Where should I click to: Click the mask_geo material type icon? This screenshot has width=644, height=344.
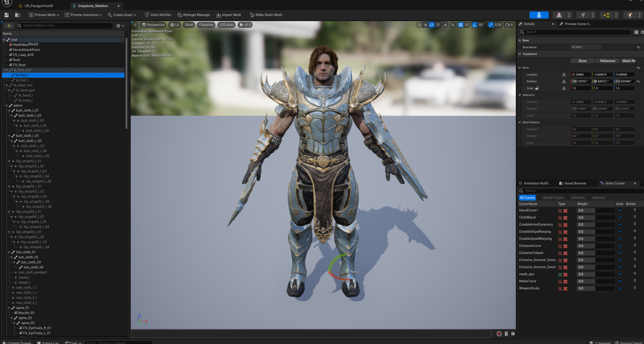point(566,274)
